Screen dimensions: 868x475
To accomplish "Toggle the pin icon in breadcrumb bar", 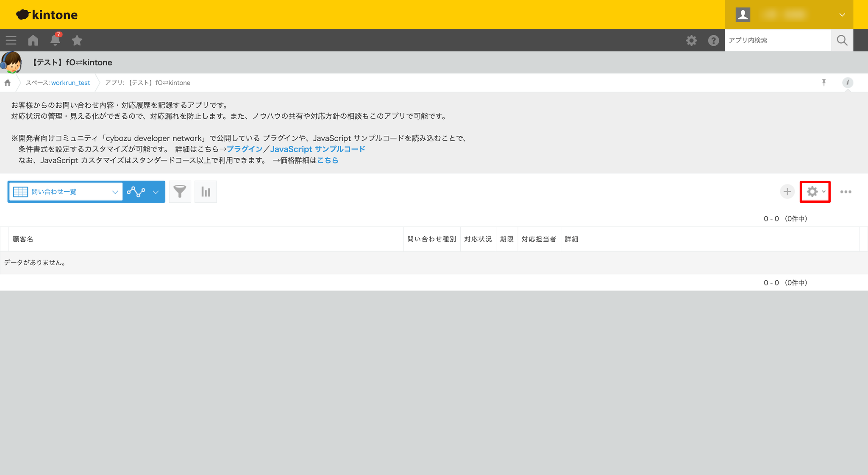I will click(x=823, y=83).
